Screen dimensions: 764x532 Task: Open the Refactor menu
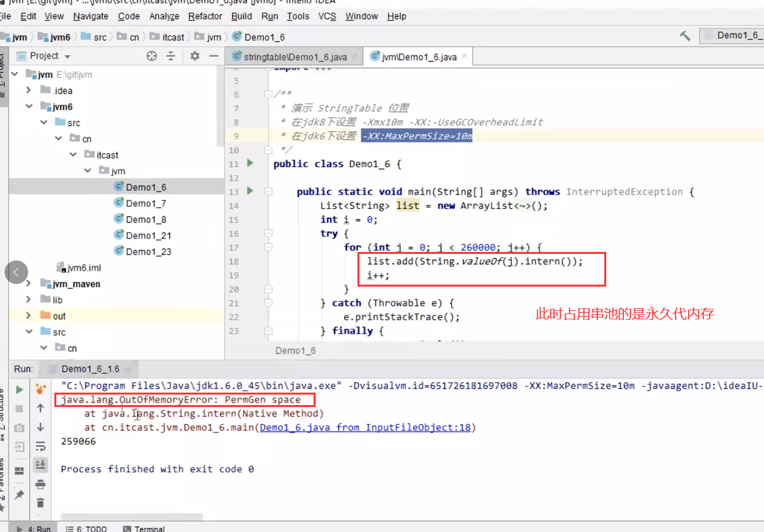(205, 16)
